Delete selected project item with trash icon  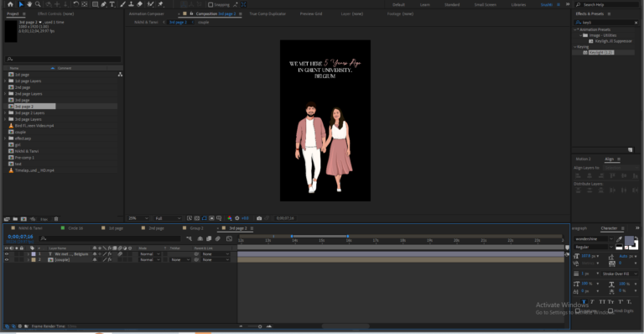56,219
